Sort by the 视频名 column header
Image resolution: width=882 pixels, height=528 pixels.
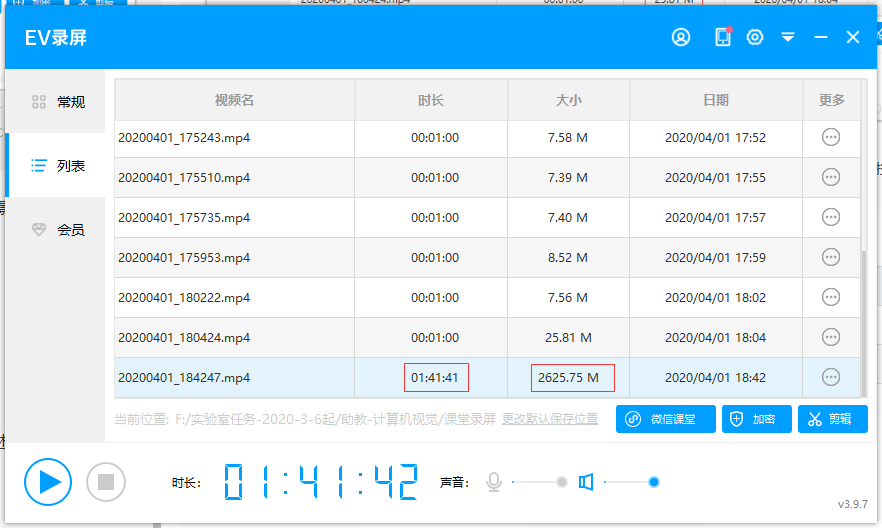tap(235, 100)
